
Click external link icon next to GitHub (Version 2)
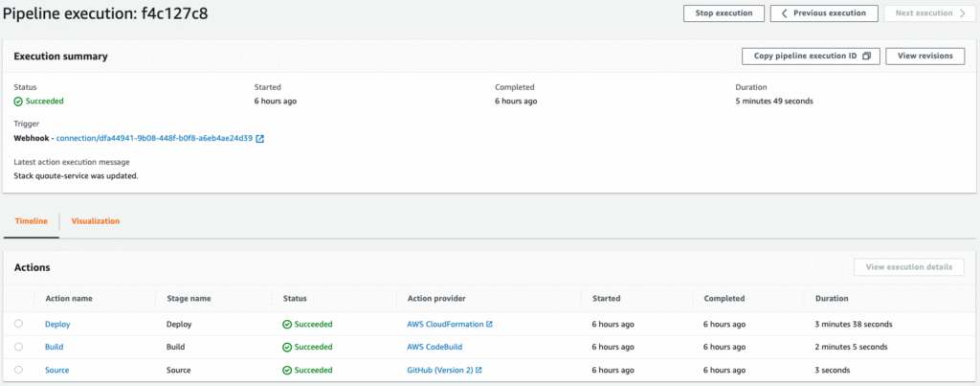click(x=479, y=370)
